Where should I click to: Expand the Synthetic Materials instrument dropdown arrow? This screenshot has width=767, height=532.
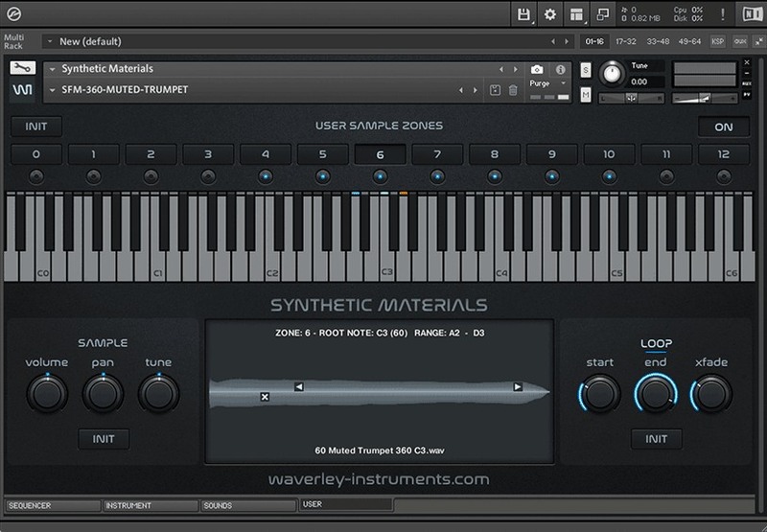click(52, 69)
